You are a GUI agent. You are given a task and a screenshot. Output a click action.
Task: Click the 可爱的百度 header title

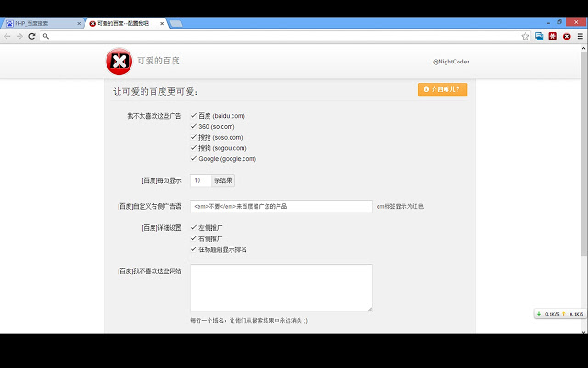tap(158, 61)
